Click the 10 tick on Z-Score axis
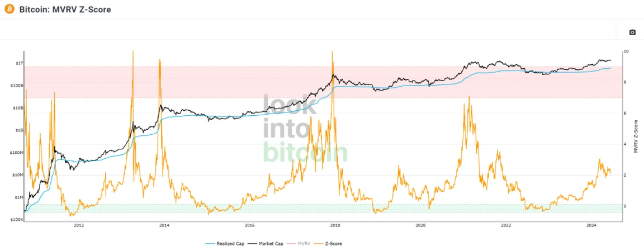This screenshot has width=644, height=250. (x=626, y=51)
